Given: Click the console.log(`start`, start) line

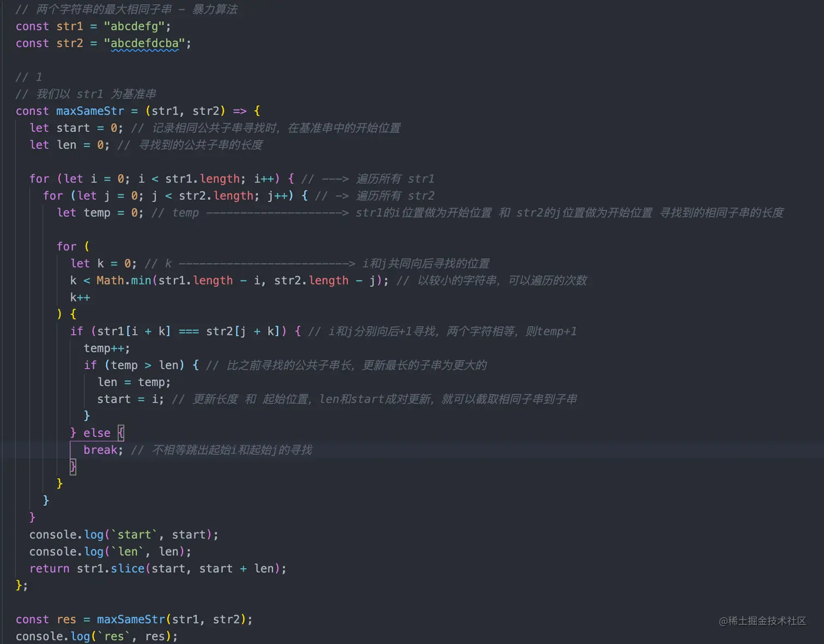Looking at the screenshot, I should 124,535.
